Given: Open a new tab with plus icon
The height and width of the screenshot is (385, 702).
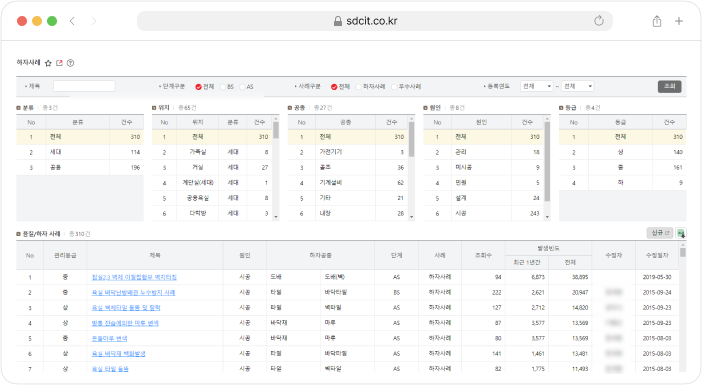Looking at the screenshot, I should click(679, 21).
